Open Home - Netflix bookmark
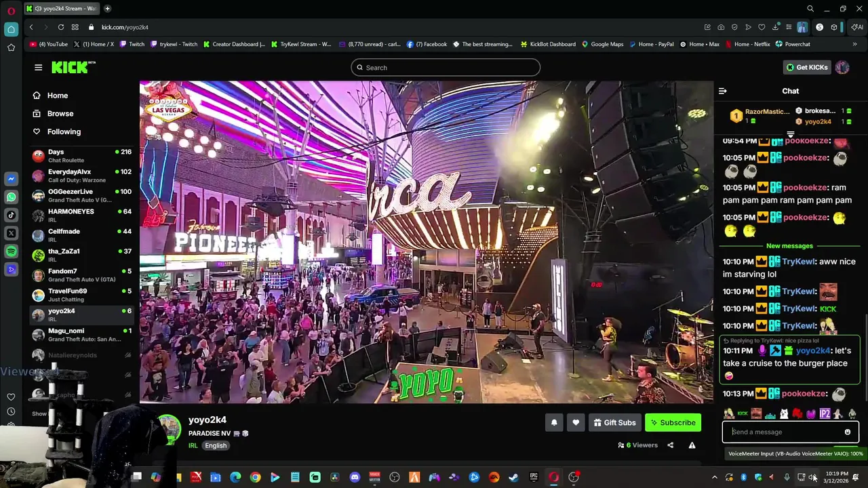Image resolution: width=868 pixels, height=488 pixels. pos(747,44)
